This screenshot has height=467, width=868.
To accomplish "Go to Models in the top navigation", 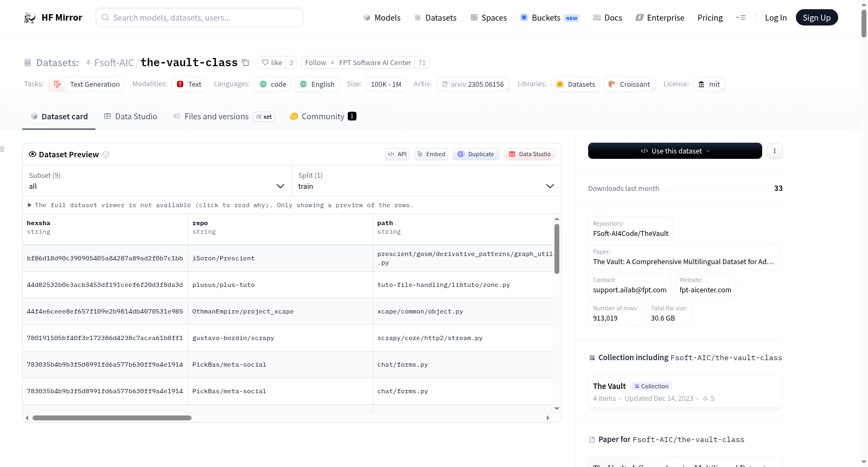I will pos(382,18).
